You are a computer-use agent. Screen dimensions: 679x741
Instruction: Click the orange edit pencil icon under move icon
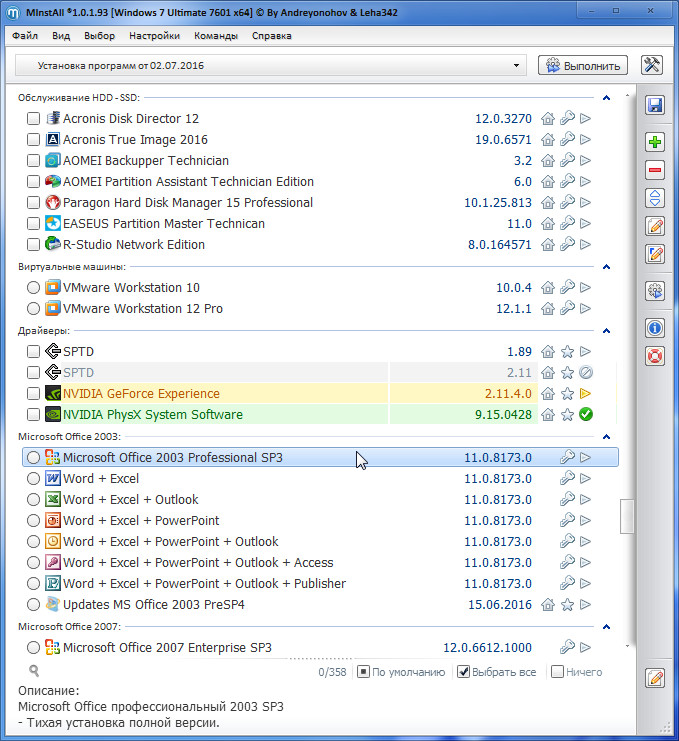coord(655,226)
